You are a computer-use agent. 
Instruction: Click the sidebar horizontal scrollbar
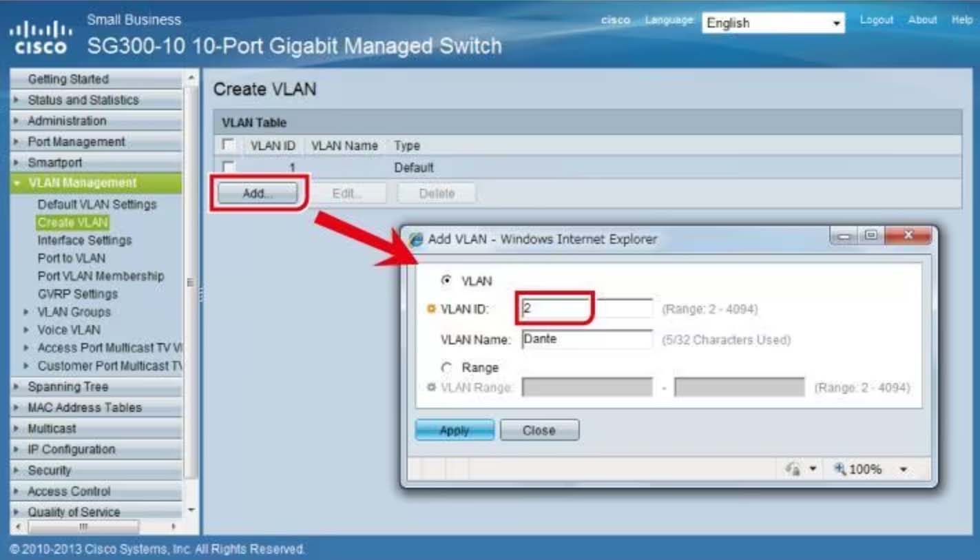[x=83, y=526]
